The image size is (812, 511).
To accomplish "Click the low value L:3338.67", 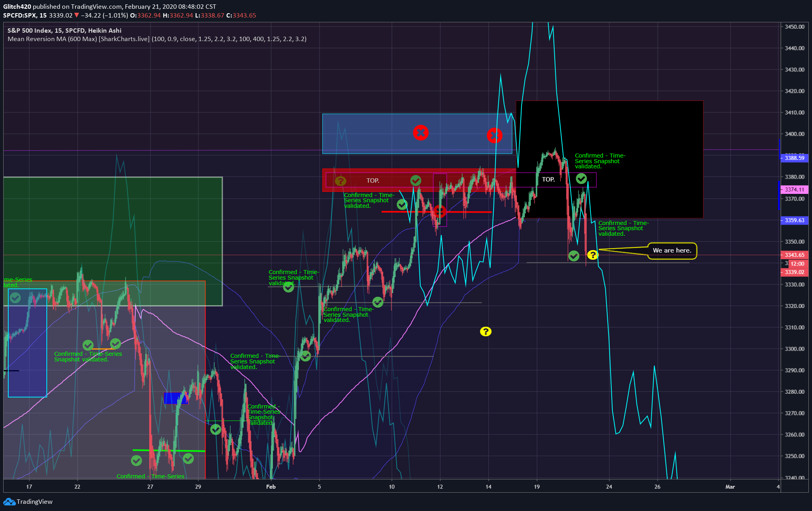I will coord(209,16).
